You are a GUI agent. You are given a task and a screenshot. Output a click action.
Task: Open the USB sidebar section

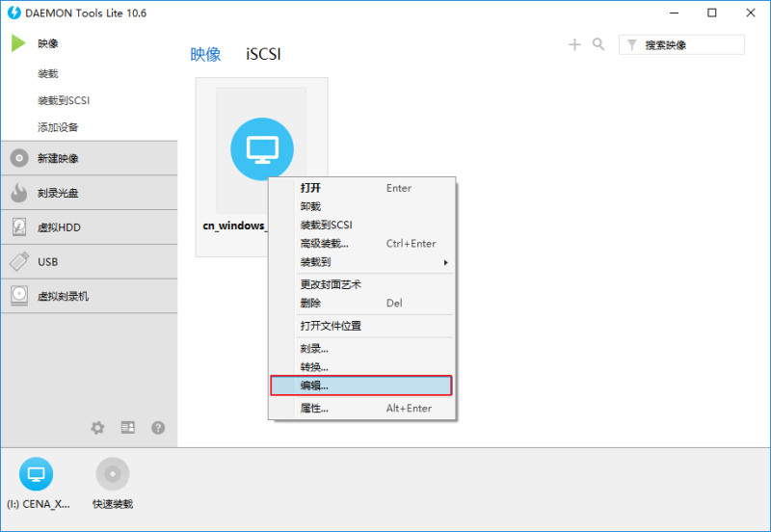(89, 261)
